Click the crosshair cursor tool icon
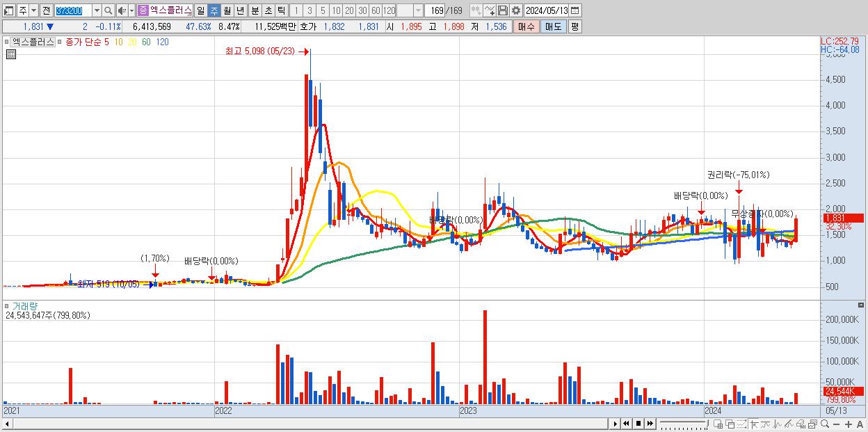868x432 pixels. tap(754, 424)
